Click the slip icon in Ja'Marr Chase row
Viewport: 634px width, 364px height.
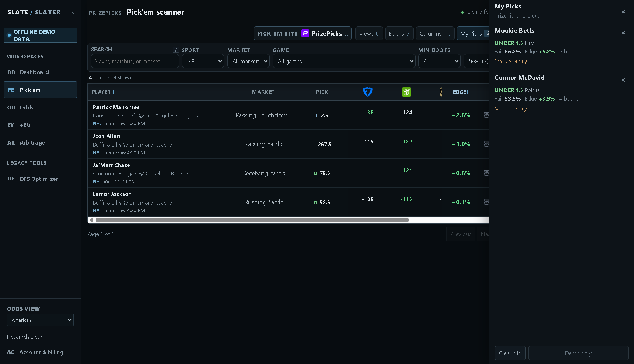pos(486,173)
